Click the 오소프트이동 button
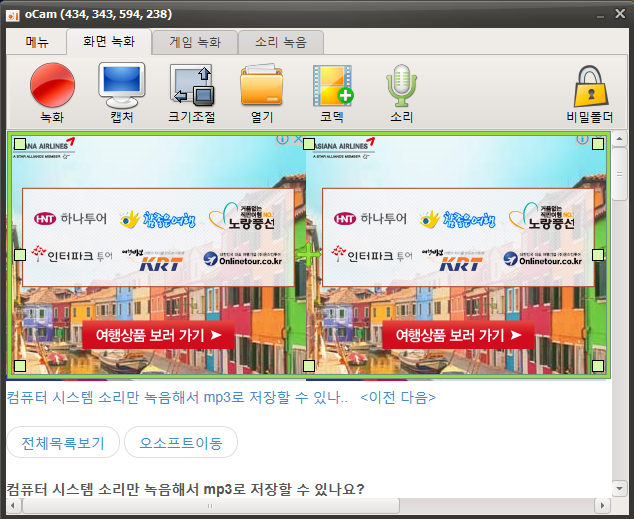This screenshot has width=634, height=519. point(181,443)
